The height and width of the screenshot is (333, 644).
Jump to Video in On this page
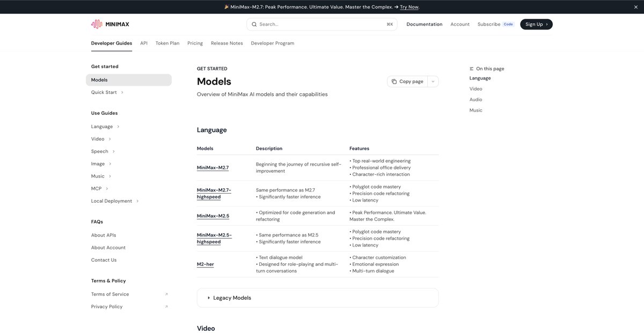pyautogui.click(x=476, y=89)
